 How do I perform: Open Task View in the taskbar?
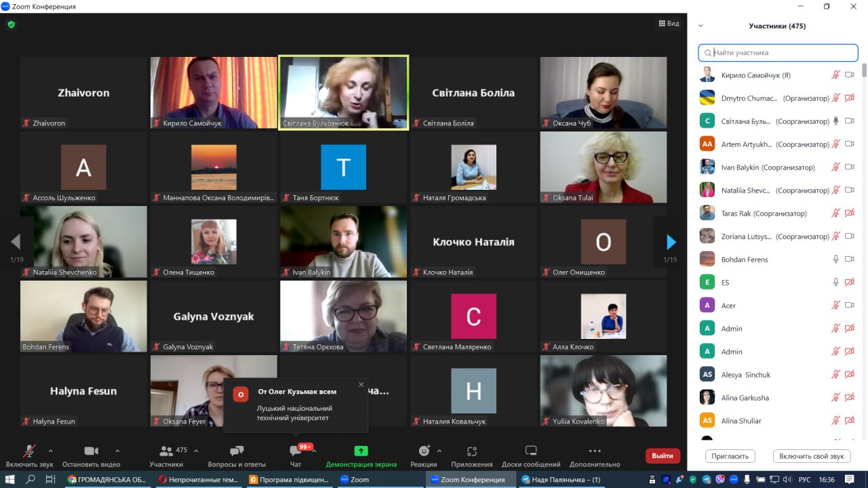point(50,480)
